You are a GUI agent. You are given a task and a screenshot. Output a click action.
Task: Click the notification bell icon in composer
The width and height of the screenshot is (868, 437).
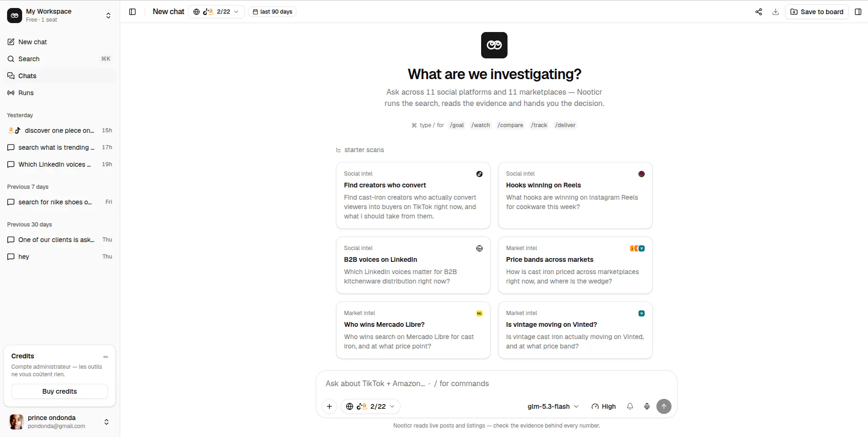pos(630,406)
